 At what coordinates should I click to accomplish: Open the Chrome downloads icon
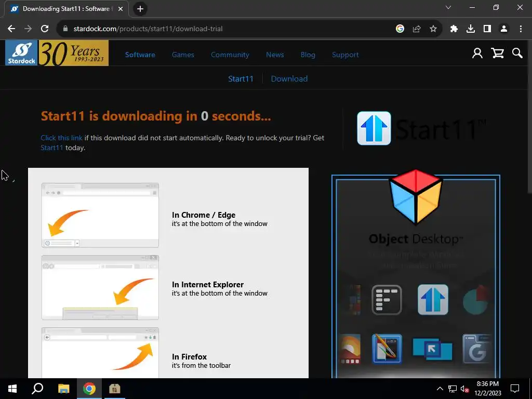[470, 29]
